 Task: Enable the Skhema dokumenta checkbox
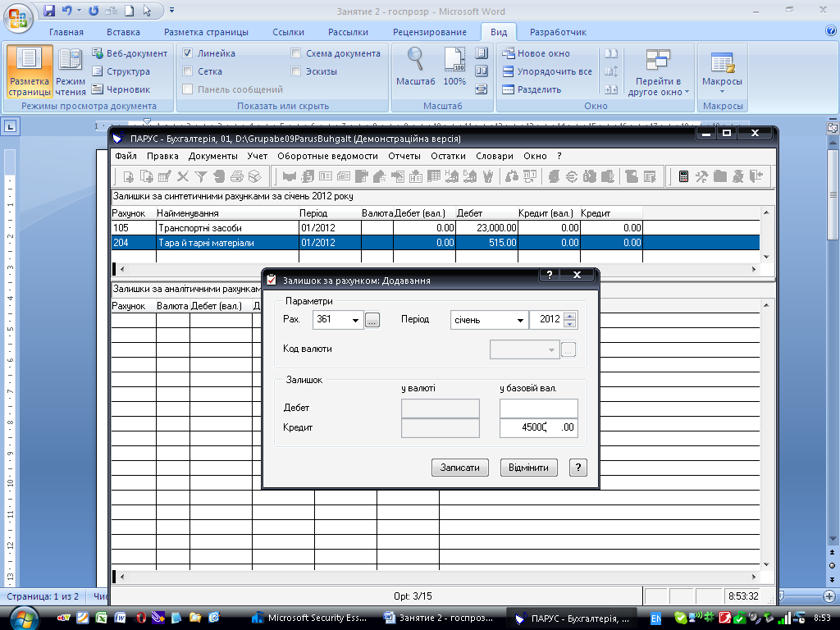[295, 53]
